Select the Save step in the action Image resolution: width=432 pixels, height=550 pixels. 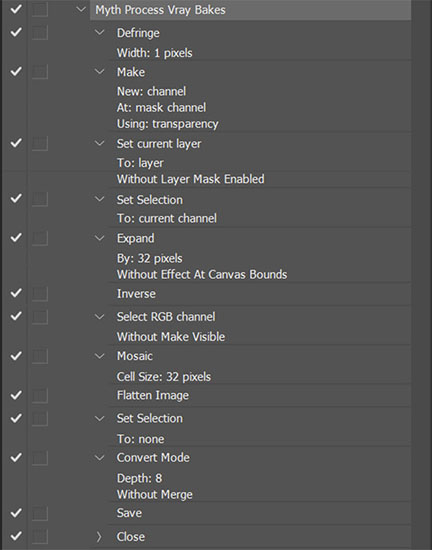pyautogui.click(x=129, y=513)
